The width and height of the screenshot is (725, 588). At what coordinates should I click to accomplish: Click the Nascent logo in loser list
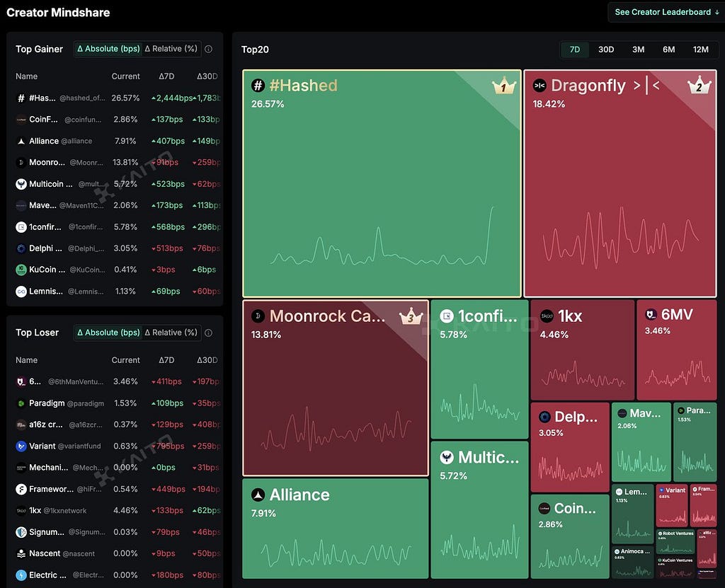pos(21,553)
